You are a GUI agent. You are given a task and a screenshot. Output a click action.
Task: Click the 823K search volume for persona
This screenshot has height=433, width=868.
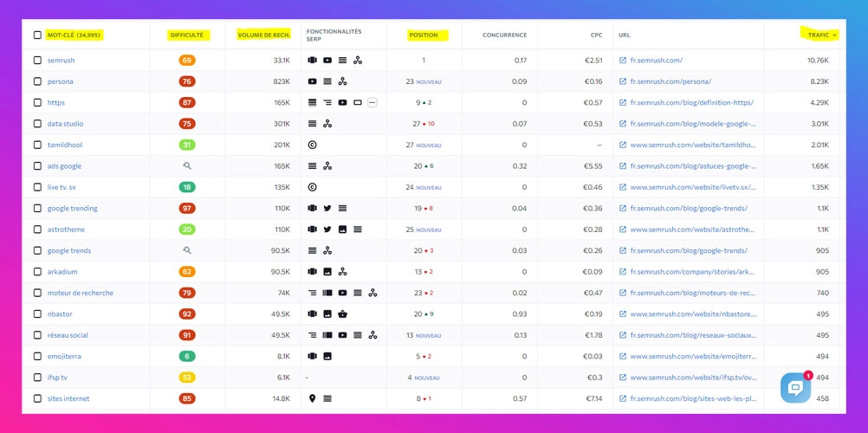[x=282, y=81]
